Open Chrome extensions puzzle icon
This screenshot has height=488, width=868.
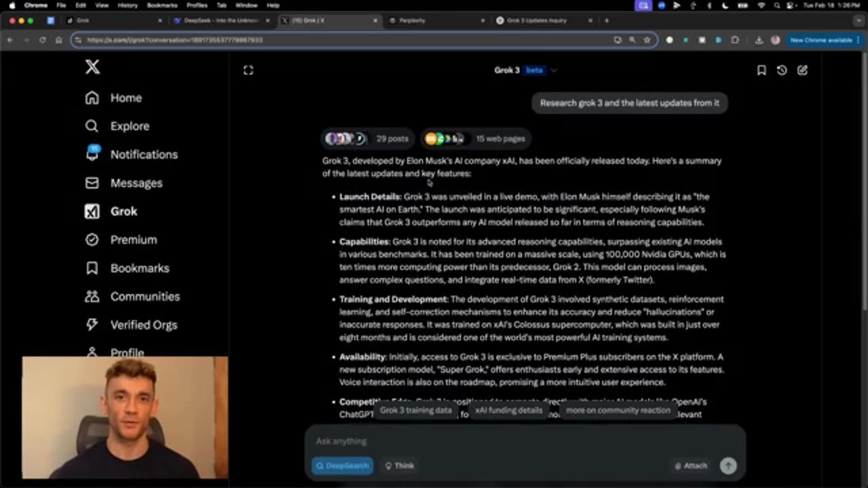735,40
